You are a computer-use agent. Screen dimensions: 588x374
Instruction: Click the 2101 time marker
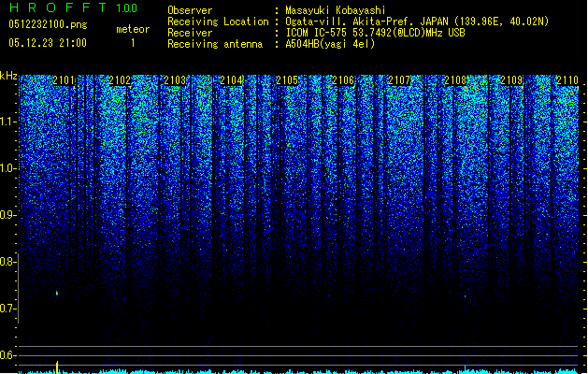point(64,80)
